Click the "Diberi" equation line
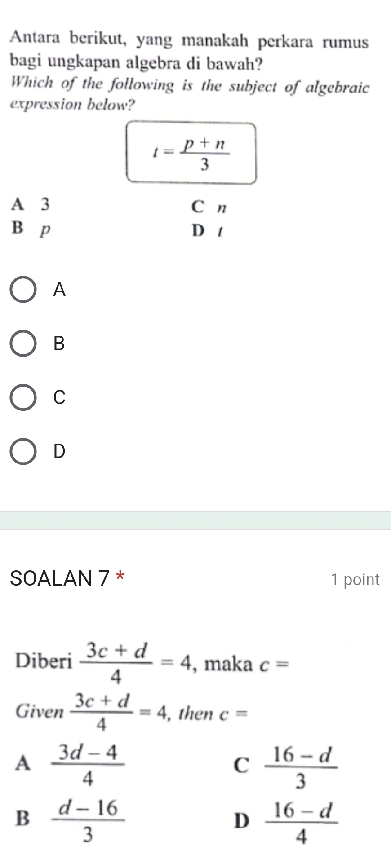391x868 pixels. (152, 662)
